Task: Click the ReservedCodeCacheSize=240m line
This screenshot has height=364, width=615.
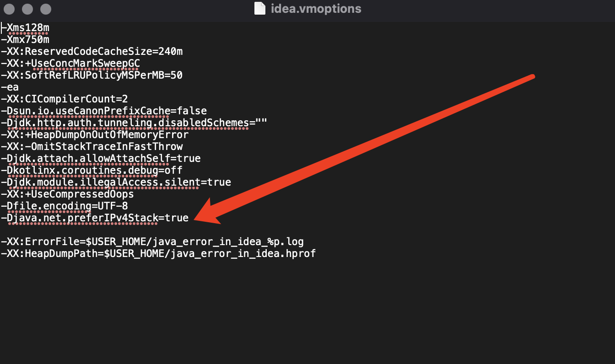Action: [x=92, y=52]
